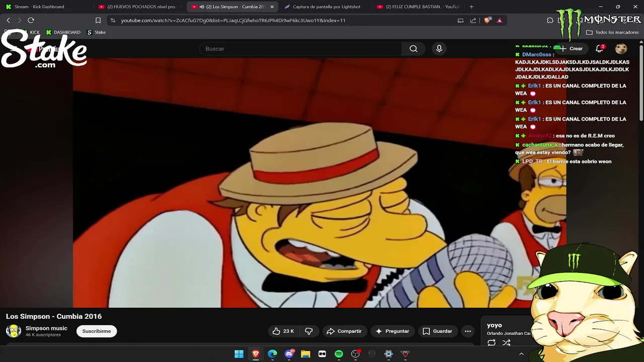Open the Preguntar AI button

point(392,331)
